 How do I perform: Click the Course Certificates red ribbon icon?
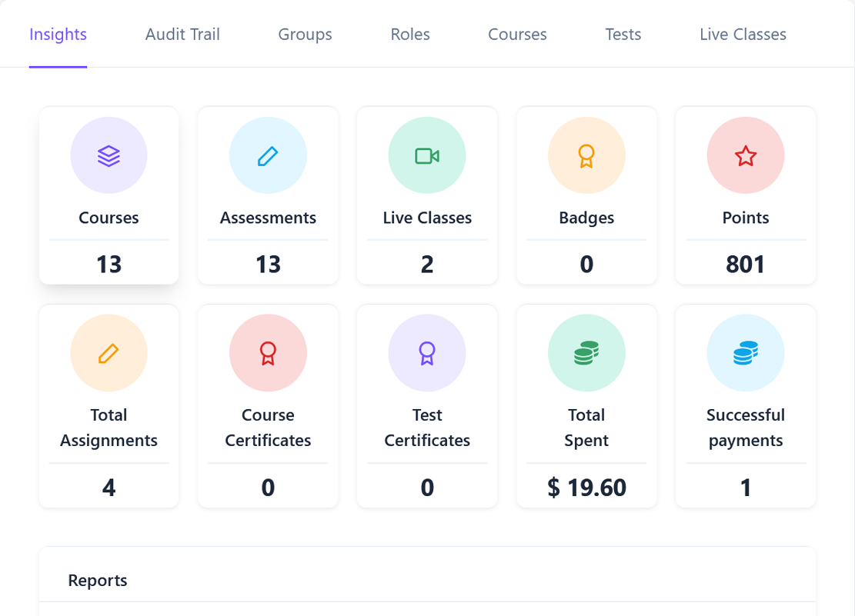point(268,353)
